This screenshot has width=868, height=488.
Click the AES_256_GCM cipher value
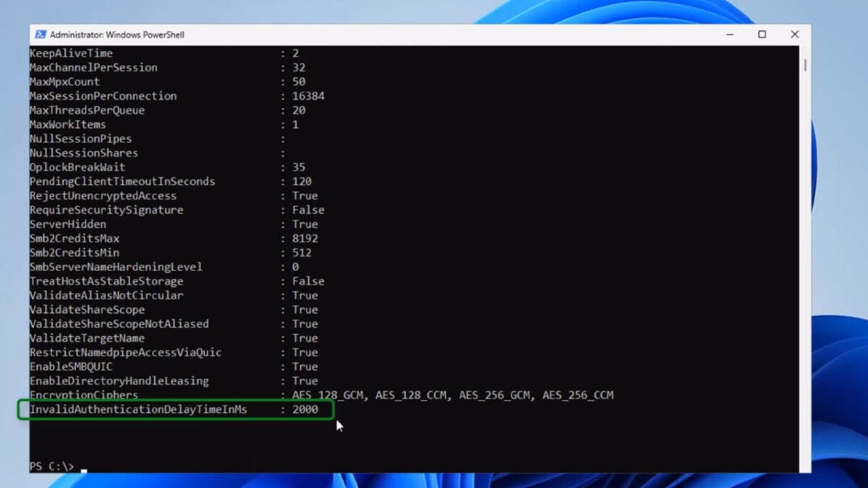coord(495,395)
